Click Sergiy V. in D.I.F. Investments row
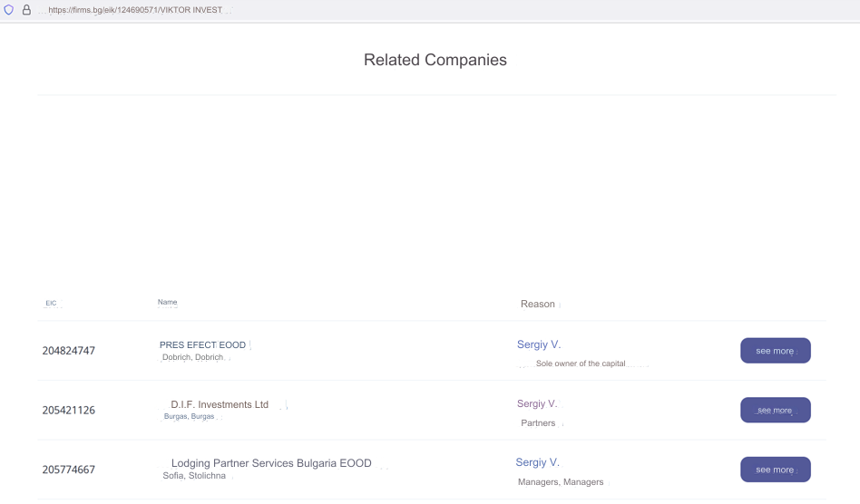This screenshot has height=504, width=860. click(537, 403)
